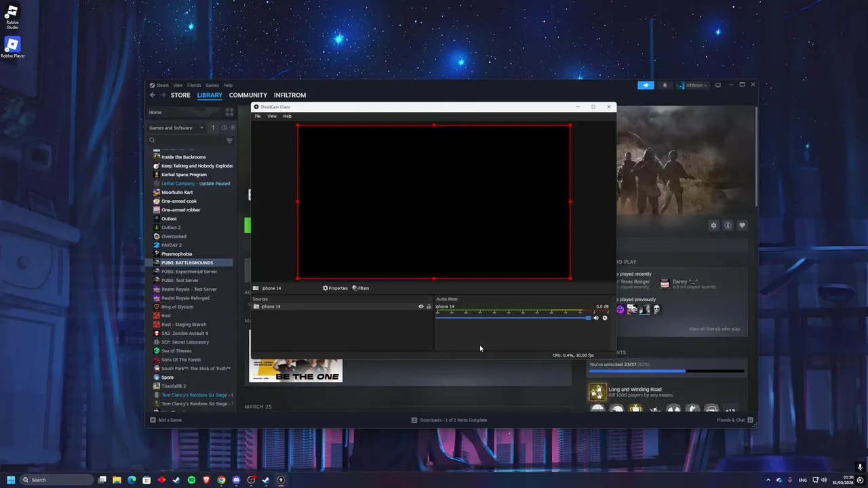This screenshot has height=488, width=868.
Task: Click the achievements progress bar
Action: [667, 371]
